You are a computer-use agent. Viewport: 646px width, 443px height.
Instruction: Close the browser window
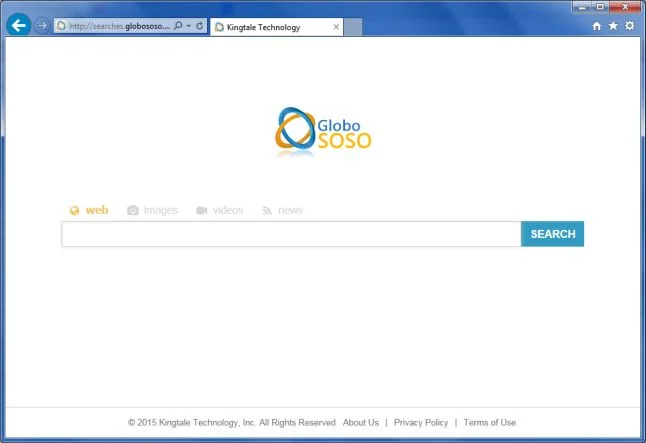[x=625, y=7]
